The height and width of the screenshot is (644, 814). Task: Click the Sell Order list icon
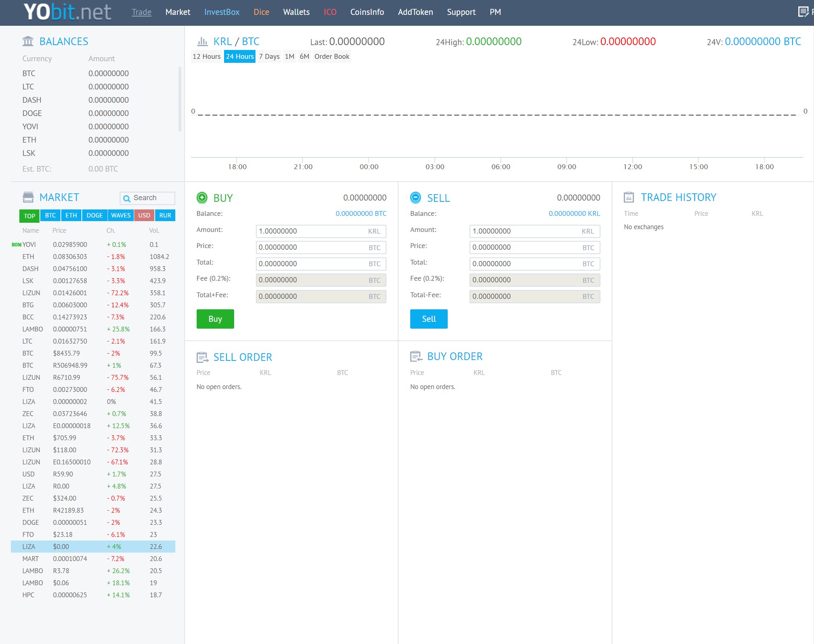point(202,357)
